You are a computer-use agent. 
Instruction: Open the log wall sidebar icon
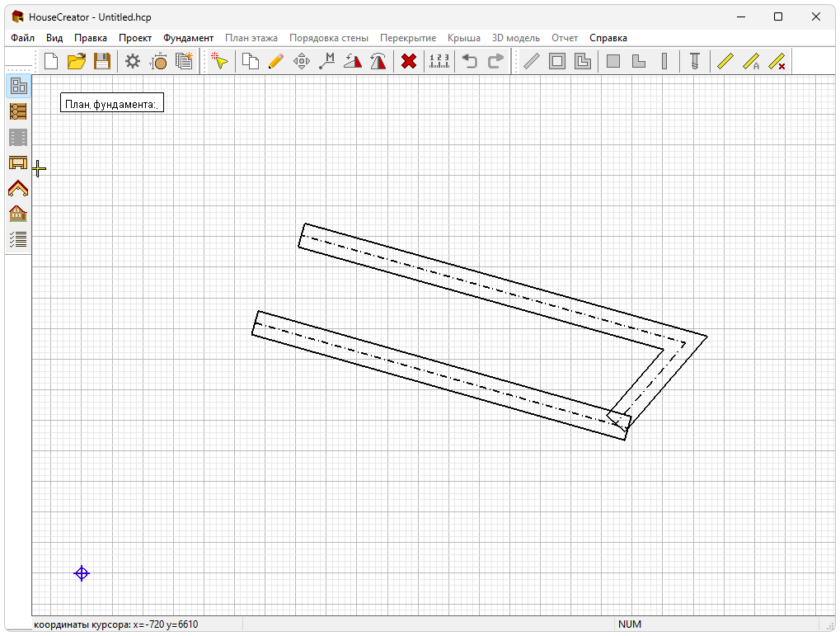18,111
